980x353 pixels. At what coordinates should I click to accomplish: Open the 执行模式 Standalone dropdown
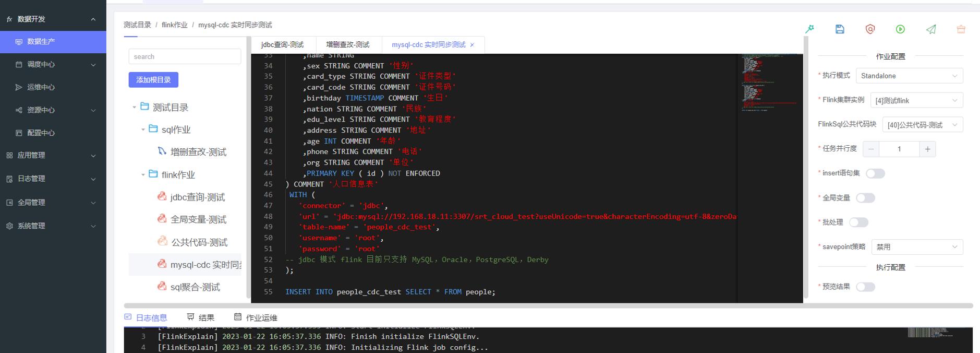(x=909, y=76)
